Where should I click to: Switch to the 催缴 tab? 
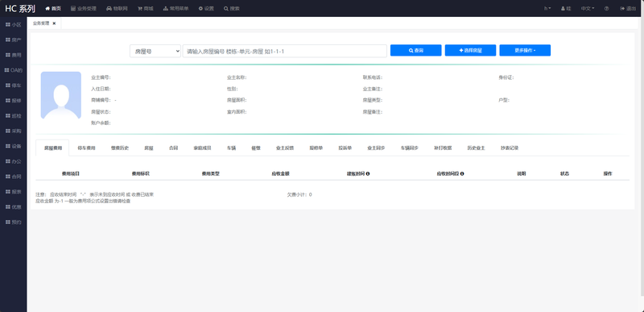click(255, 148)
